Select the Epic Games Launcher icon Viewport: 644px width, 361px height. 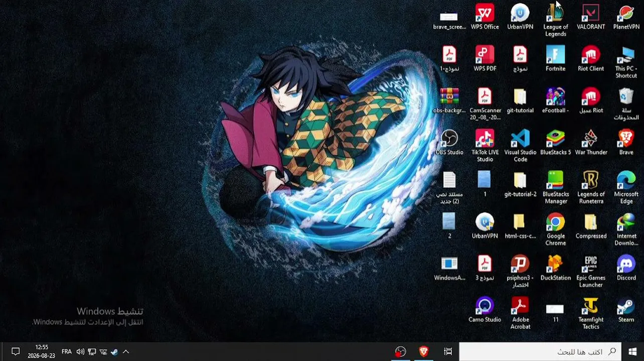[x=591, y=271]
